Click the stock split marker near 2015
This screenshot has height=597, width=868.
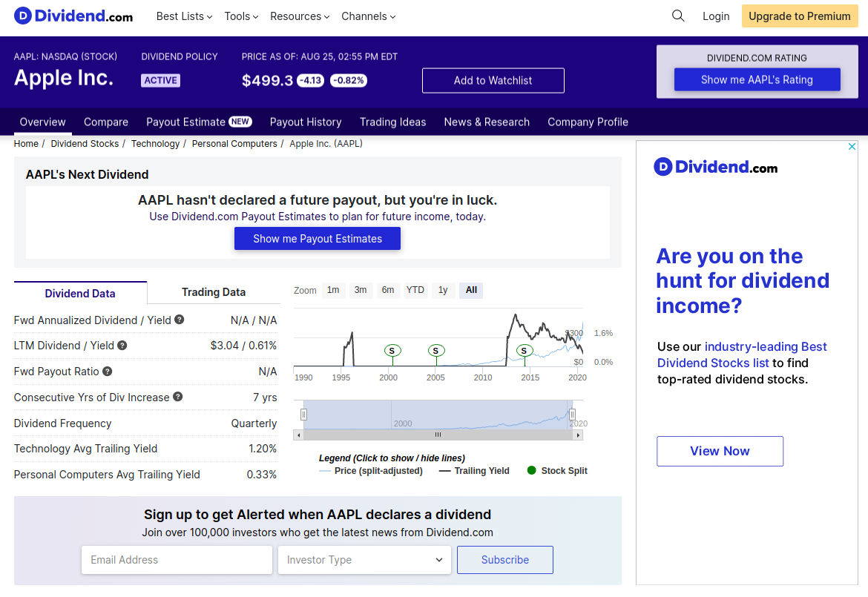click(525, 351)
